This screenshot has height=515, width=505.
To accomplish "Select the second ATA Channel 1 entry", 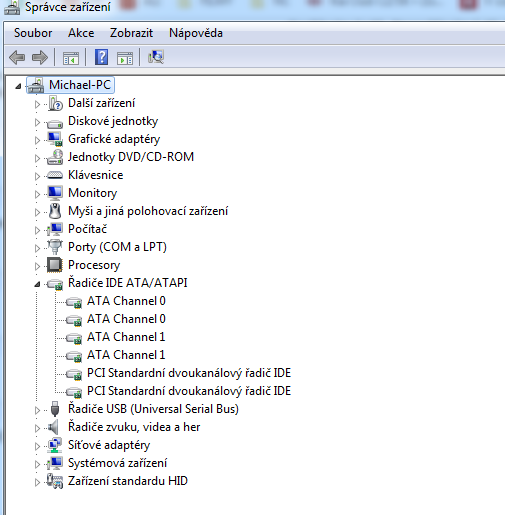I will coord(126,355).
